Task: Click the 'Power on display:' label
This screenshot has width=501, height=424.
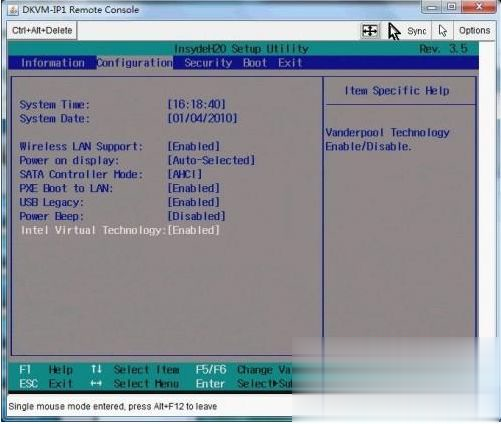Action: [69, 160]
